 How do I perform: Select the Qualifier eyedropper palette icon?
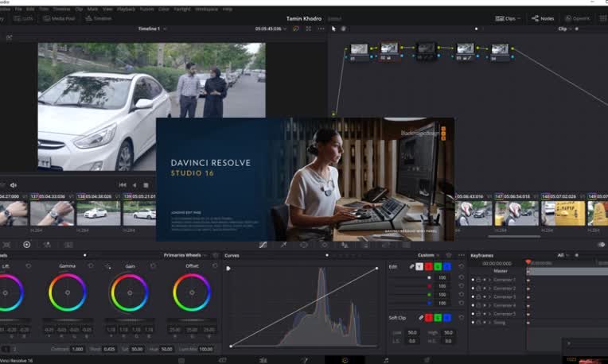283,245
